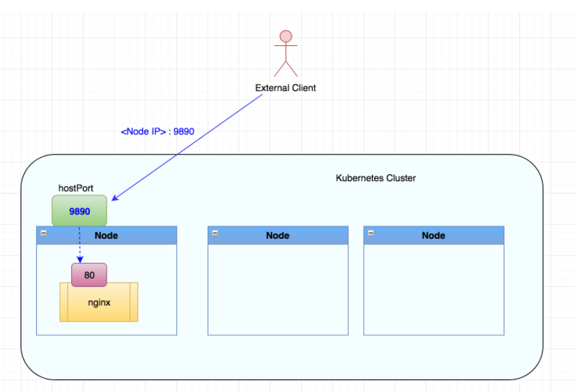This screenshot has height=392, width=579.
Task: Select the Node header above nginx
Action: click(x=107, y=235)
